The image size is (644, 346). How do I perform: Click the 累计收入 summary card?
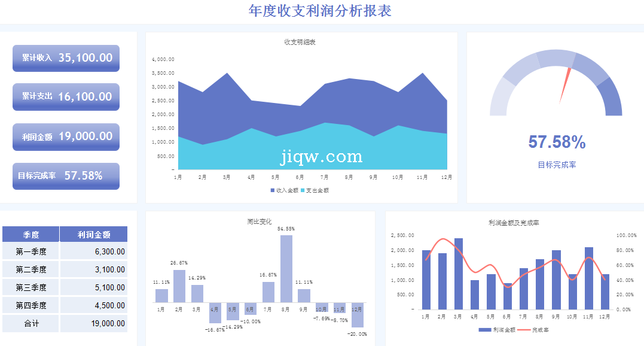click(66, 58)
